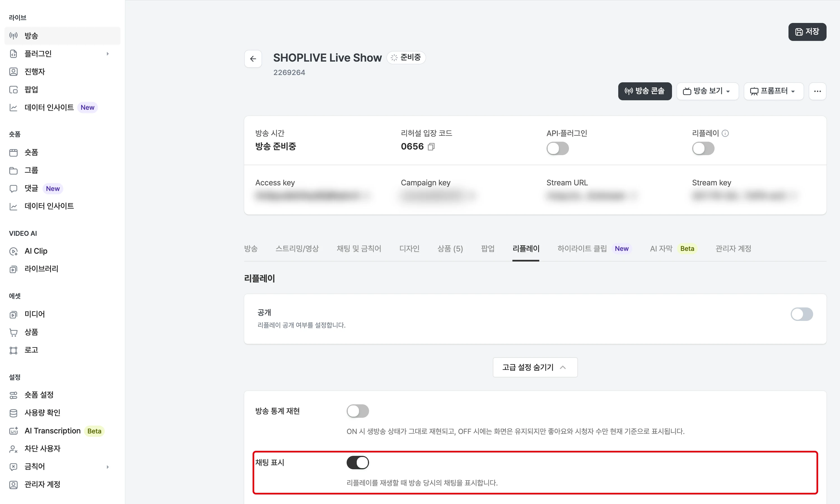Open 미디어 under 에셋
This screenshot has width=840, height=504.
click(x=62, y=314)
